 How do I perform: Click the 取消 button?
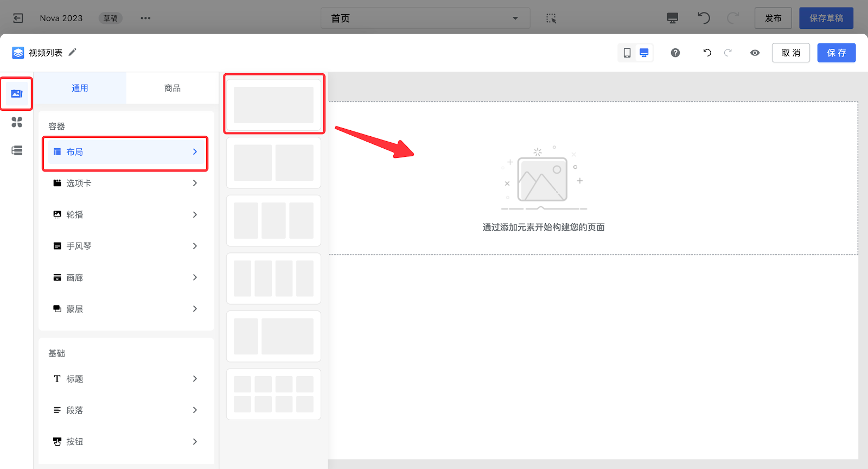click(790, 53)
